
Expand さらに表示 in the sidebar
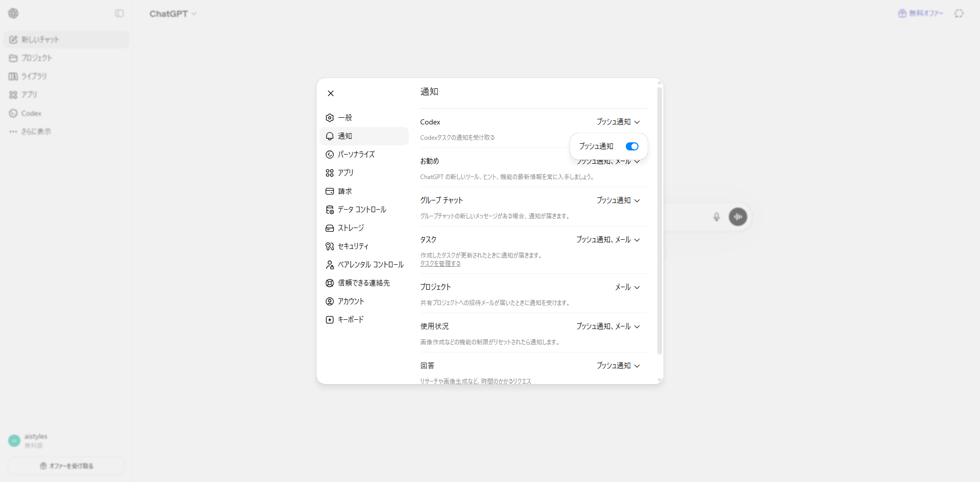coord(66,132)
